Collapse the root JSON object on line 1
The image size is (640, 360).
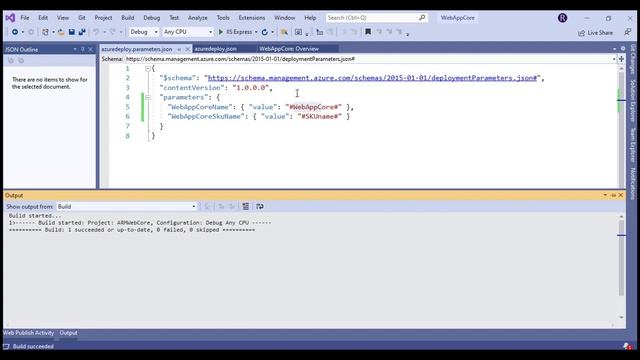pos(148,69)
